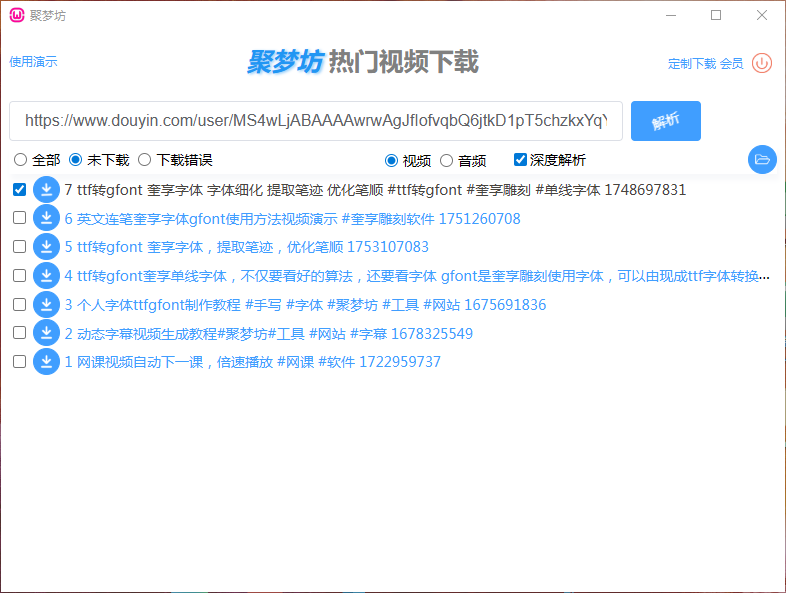Image resolution: width=786 pixels, height=593 pixels.
Task: Click video title 3 个人字体ttfgfont制作教程
Action: (x=305, y=305)
